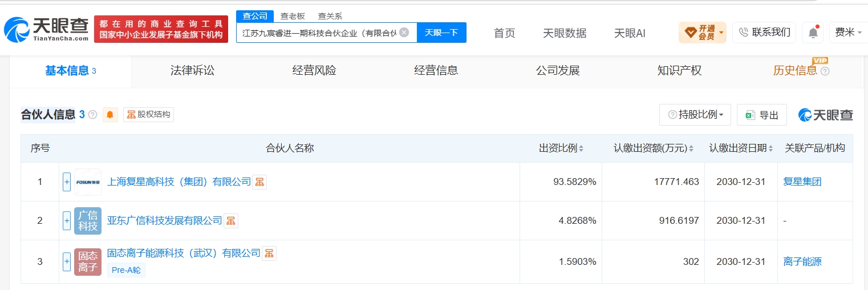Open the 持股比例 dropdown

(x=695, y=115)
